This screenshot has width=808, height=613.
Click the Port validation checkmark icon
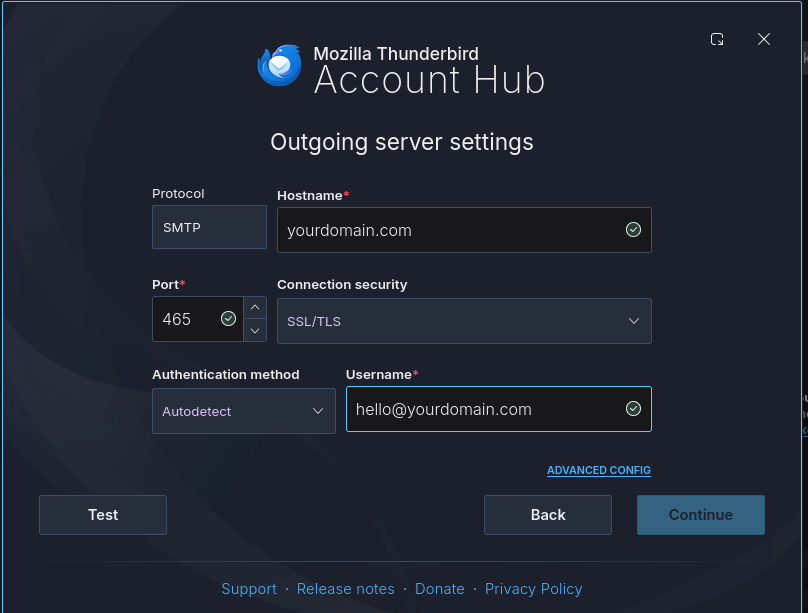[x=228, y=319]
